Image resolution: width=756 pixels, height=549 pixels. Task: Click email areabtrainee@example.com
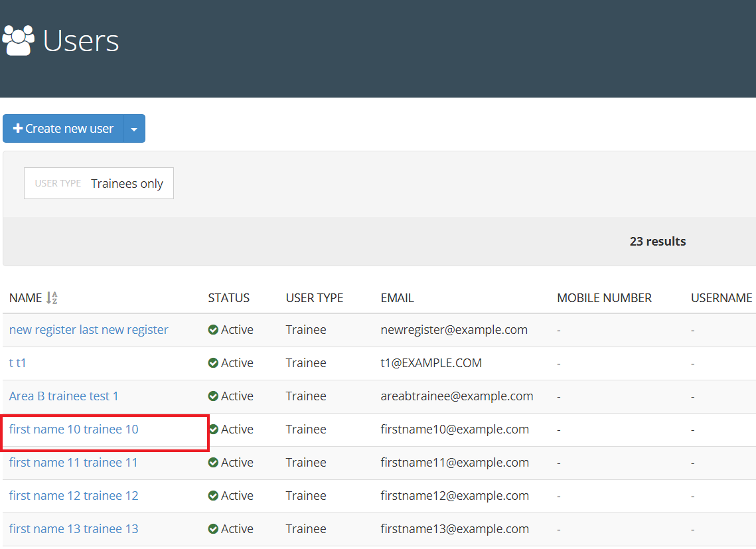point(457,396)
